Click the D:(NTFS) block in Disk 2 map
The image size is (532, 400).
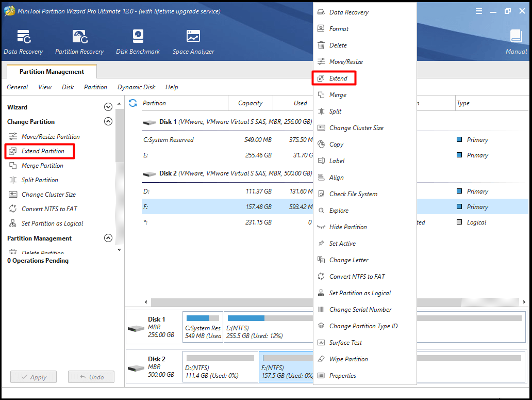[x=220, y=367]
